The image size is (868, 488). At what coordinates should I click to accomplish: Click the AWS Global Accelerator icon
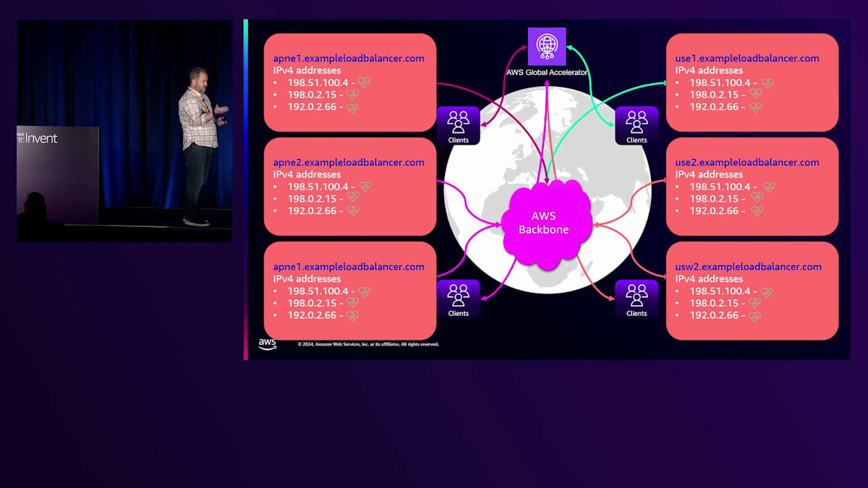tap(547, 46)
